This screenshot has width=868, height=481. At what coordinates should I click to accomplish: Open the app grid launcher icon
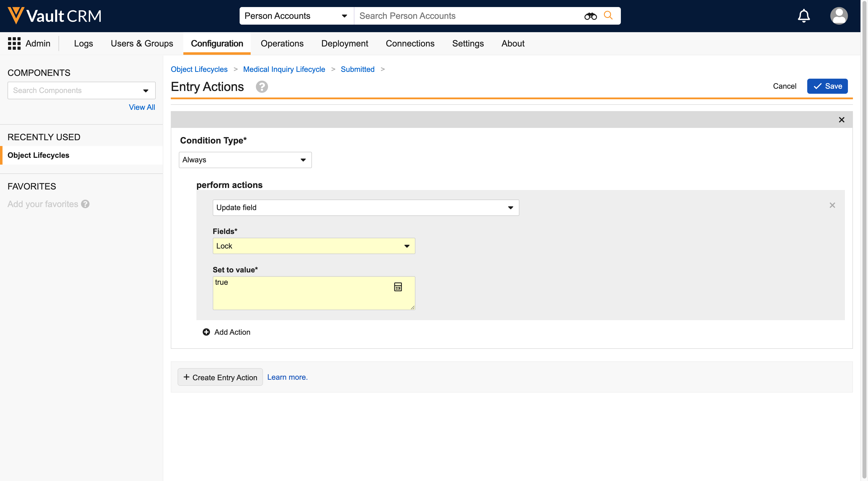pos(14,43)
